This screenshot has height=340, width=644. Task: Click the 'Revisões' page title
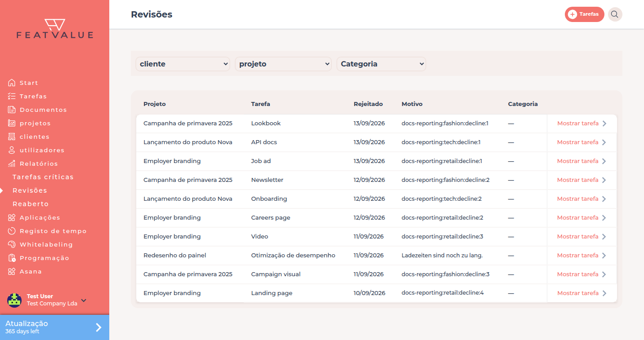click(152, 14)
